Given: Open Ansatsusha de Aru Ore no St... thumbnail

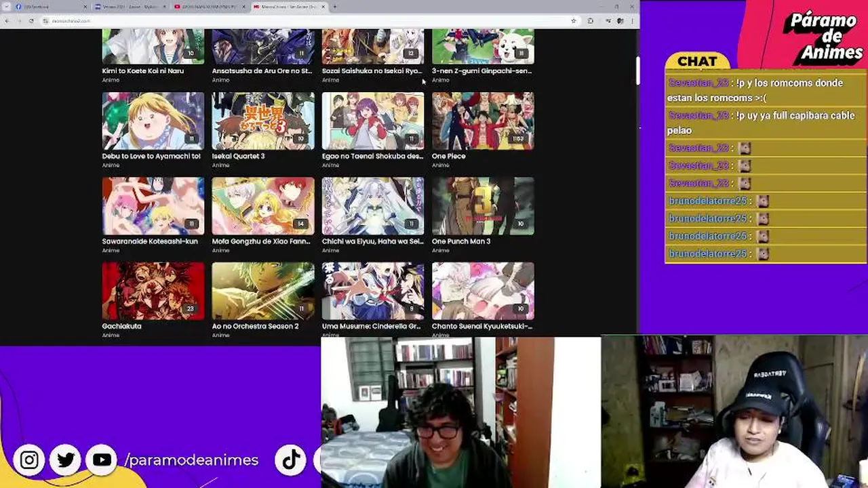Looking at the screenshot, I should click(263, 46).
